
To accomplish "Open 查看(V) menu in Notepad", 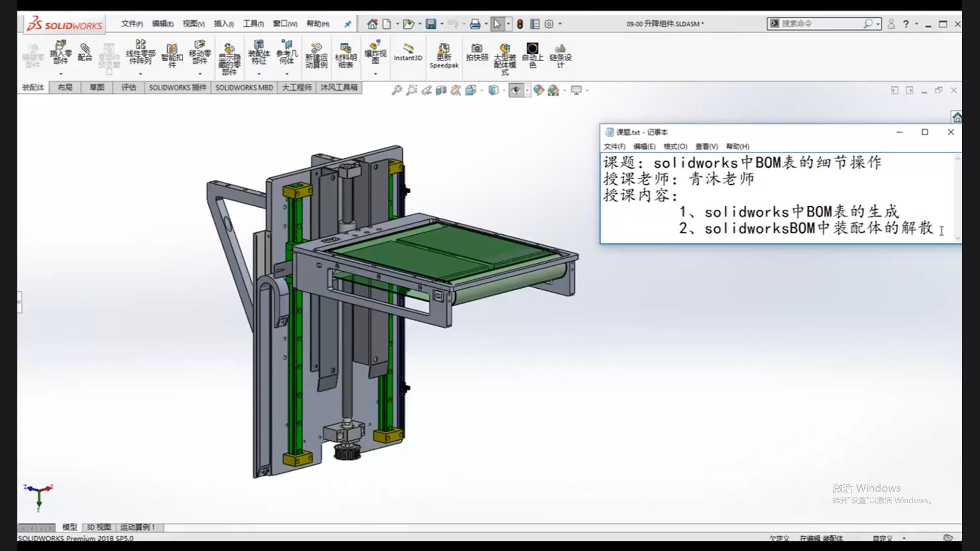I will pos(706,146).
